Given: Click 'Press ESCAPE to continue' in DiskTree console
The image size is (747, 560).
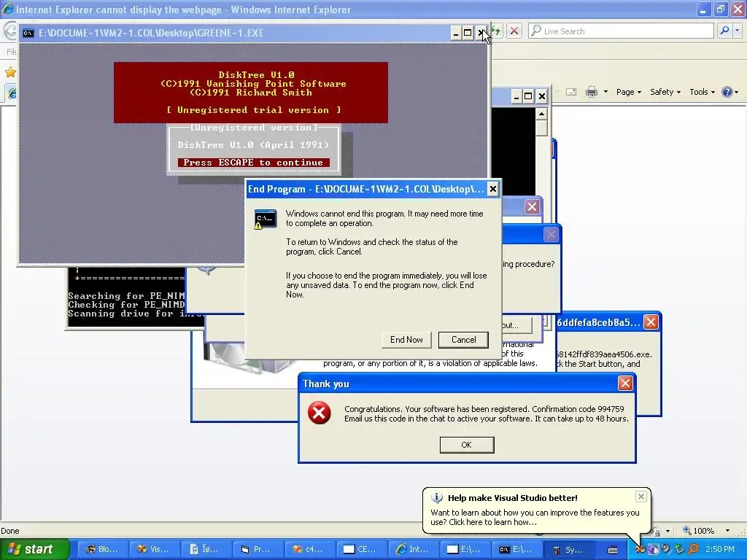Looking at the screenshot, I should pos(253,163).
